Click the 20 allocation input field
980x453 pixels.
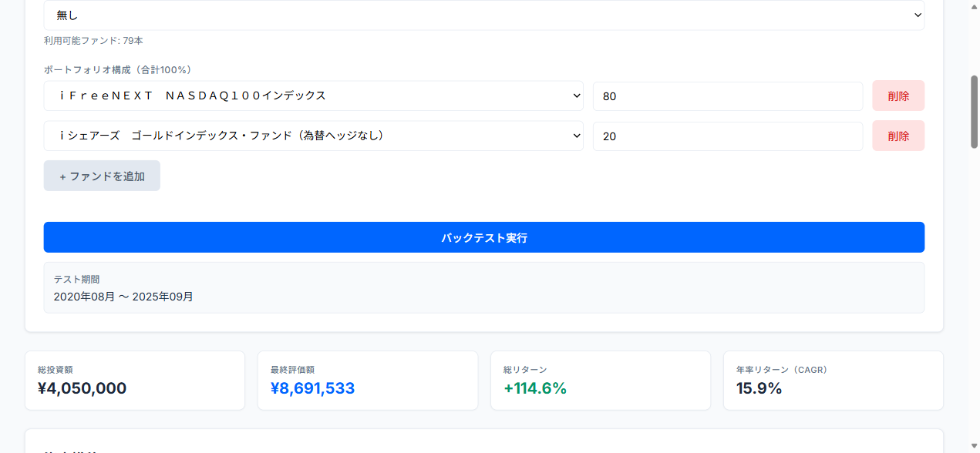[728, 136]
